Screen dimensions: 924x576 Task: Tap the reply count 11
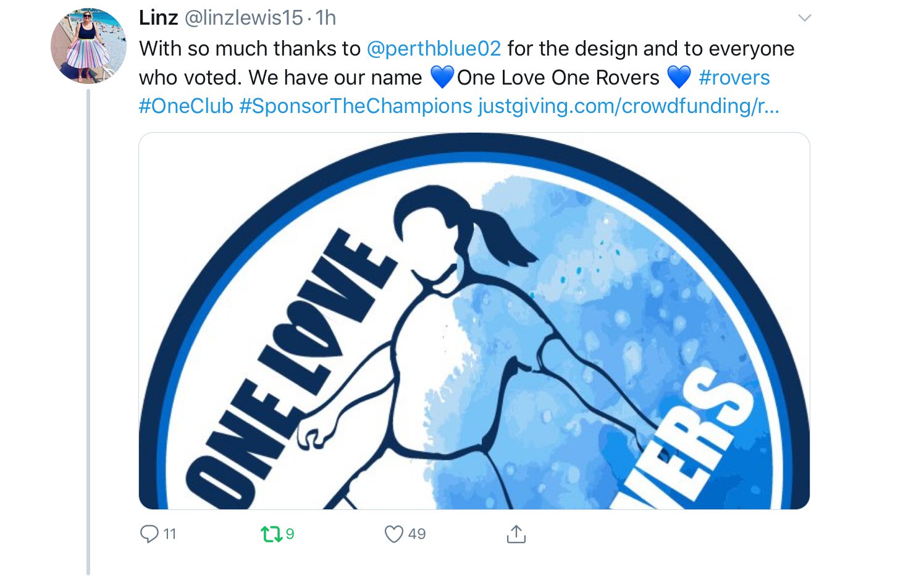coord(170,534)
